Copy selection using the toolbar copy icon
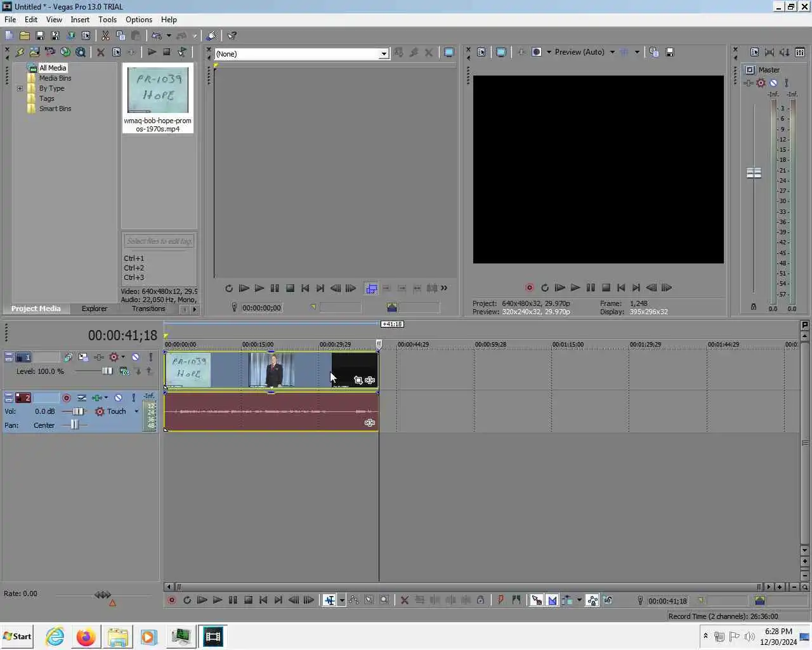This screenshot has height=650, width=812. pos(121,36)
